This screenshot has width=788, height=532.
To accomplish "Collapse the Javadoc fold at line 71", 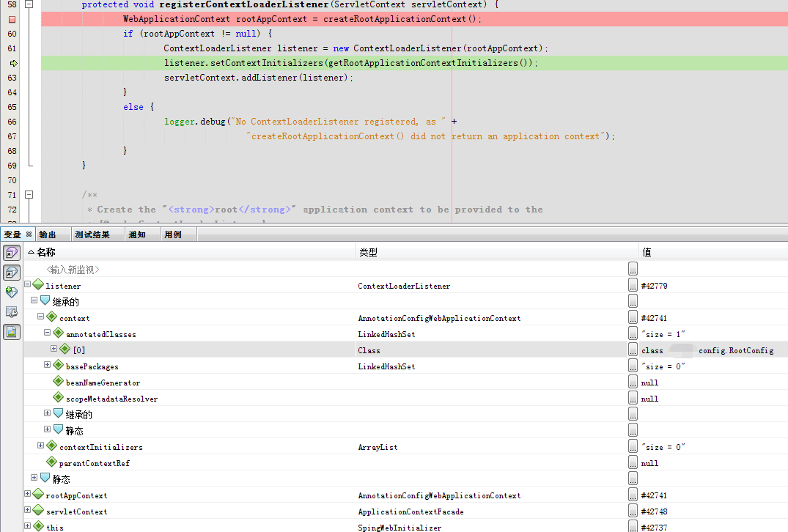I will point(29,194).
